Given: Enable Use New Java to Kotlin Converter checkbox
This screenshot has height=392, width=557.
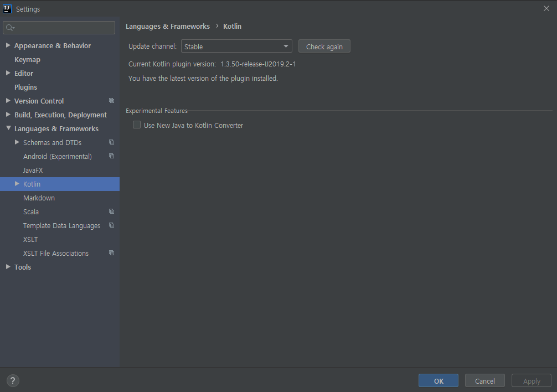Looking at the screenshot, I should click(x=137, y=125).
